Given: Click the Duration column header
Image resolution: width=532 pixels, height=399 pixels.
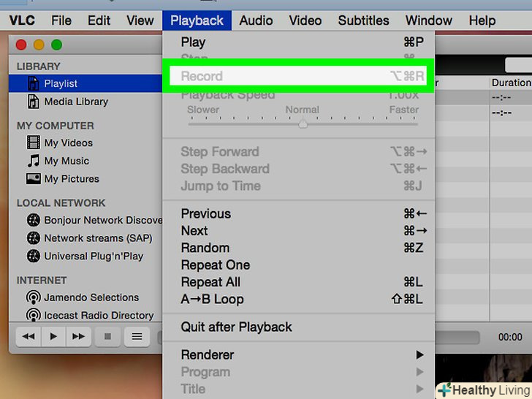Looking at the screenshot, I should [x=511, y=83].
